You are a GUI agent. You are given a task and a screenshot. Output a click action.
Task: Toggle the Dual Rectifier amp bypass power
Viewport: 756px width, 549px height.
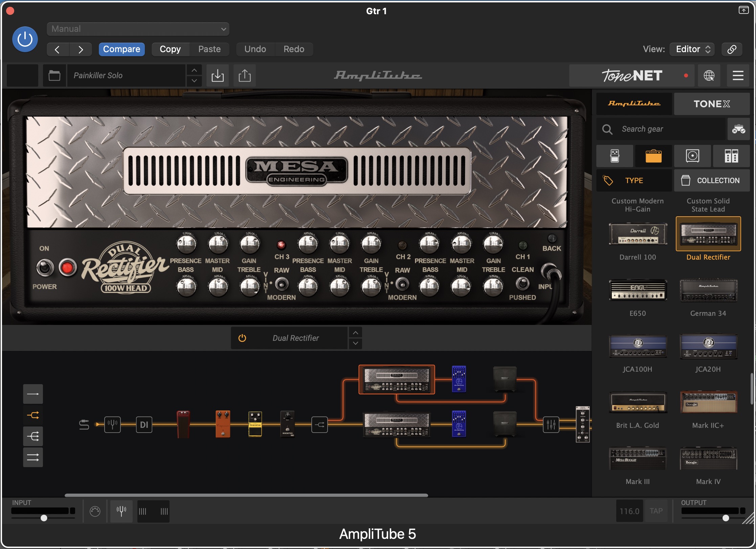[242, 338]
